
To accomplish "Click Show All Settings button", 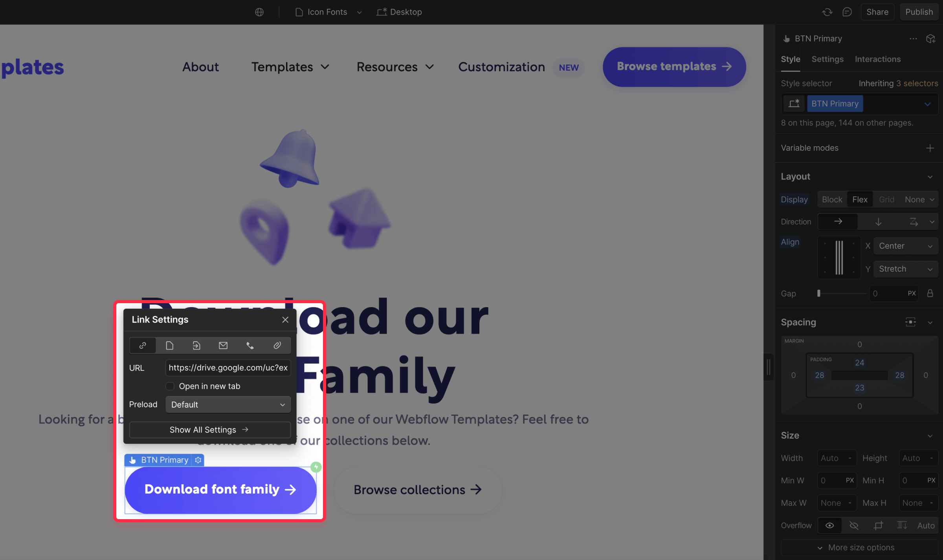I will 210,430.
